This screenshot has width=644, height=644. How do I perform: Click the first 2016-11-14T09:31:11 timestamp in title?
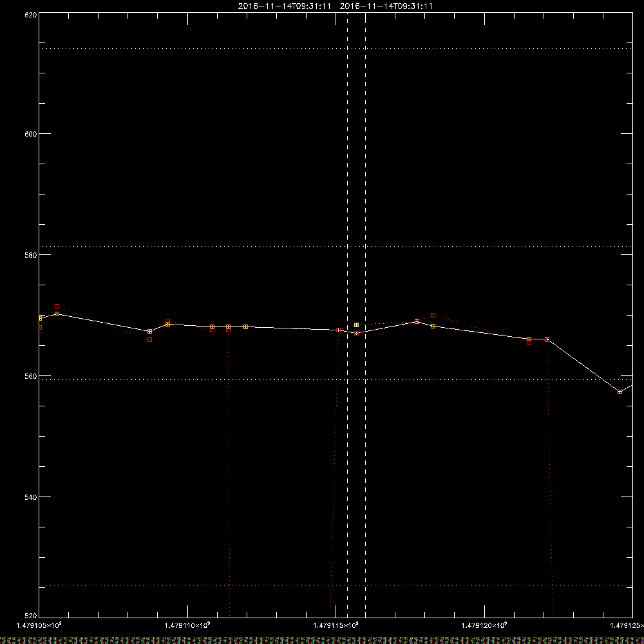(x=284, y=6)
